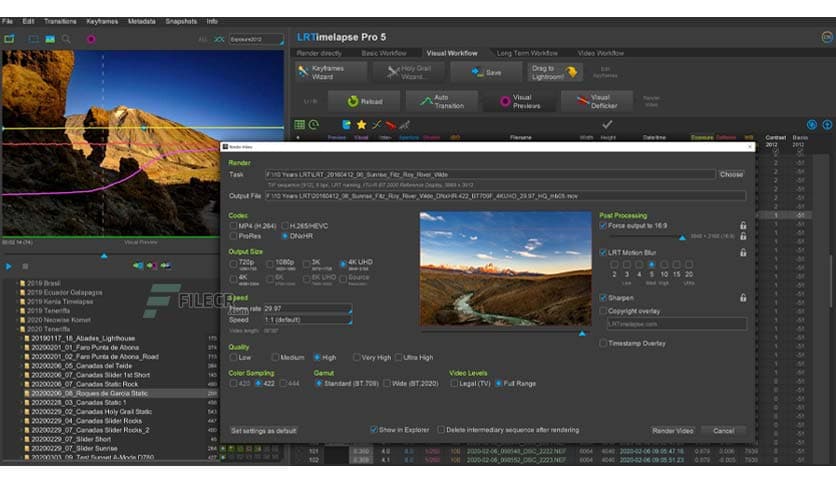Collapse the 2020 Teneriffa folder
The width and height of the screenshot is (836, 484).
(17, 329)
